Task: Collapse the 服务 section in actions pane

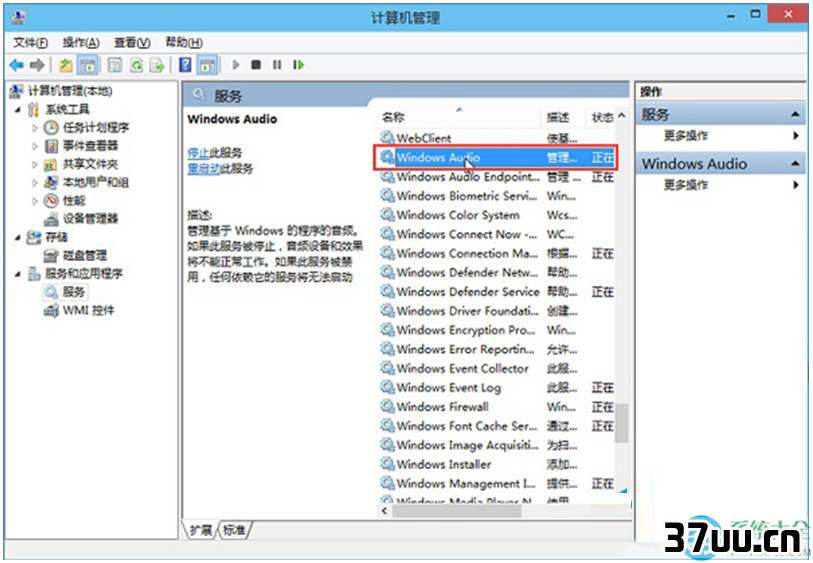Action: 795,114
